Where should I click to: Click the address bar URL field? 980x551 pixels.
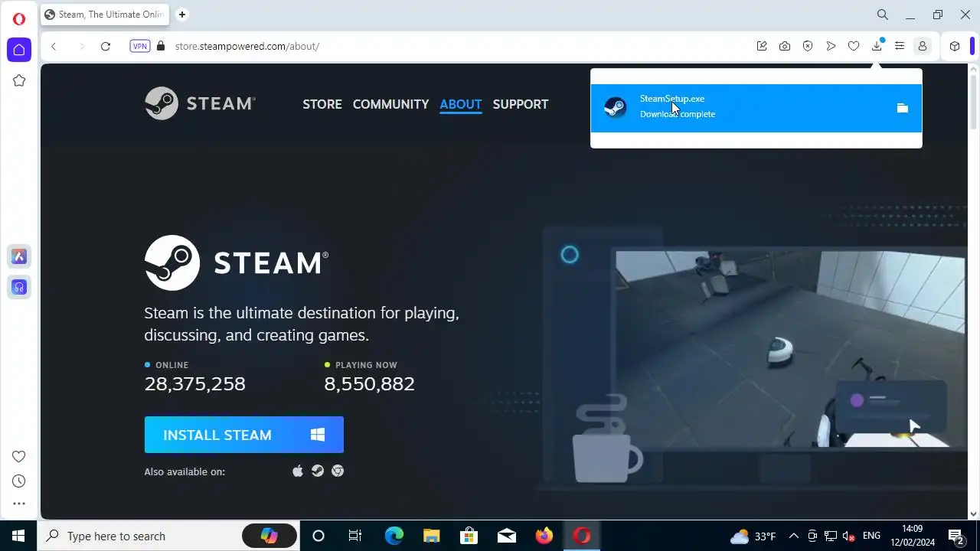tap(459, 46)
